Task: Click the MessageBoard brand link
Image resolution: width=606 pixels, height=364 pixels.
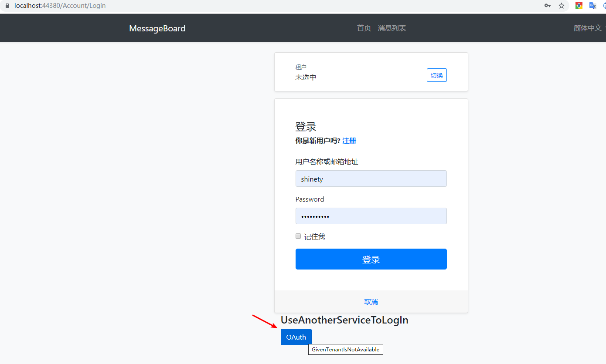Action: pyautogui.click(x=157, y=28)
